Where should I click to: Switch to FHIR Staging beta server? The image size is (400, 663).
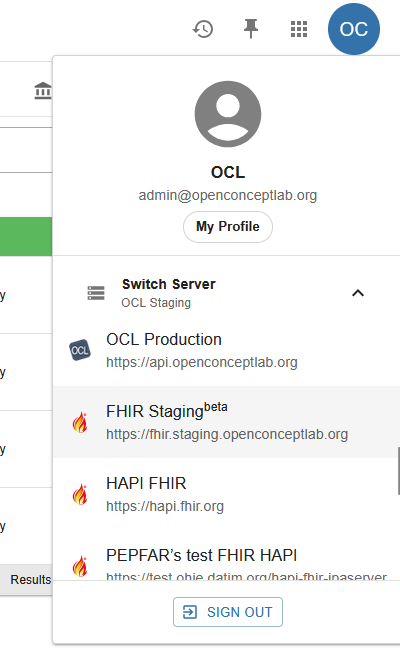[x=227, y=422]
